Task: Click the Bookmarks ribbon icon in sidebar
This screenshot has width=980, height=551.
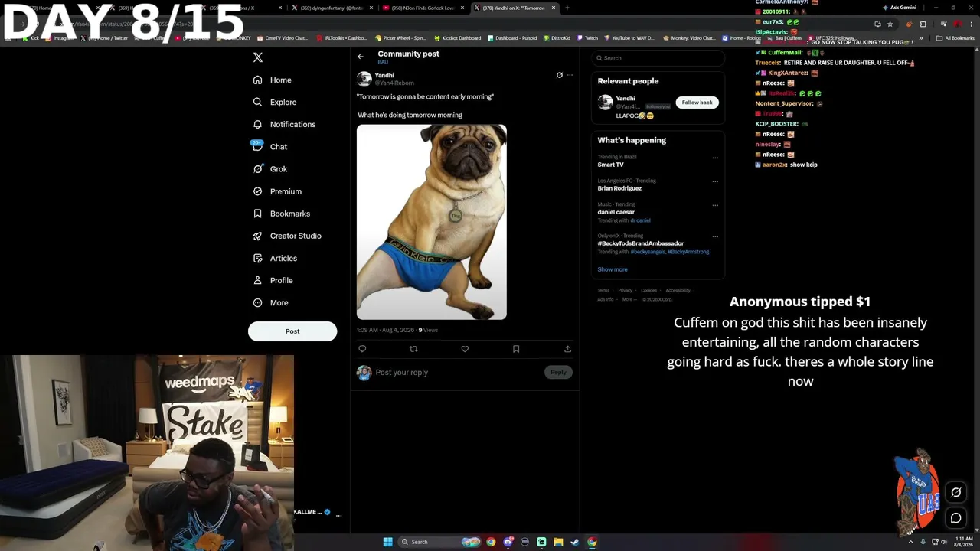Action: [x=257, y=214]
